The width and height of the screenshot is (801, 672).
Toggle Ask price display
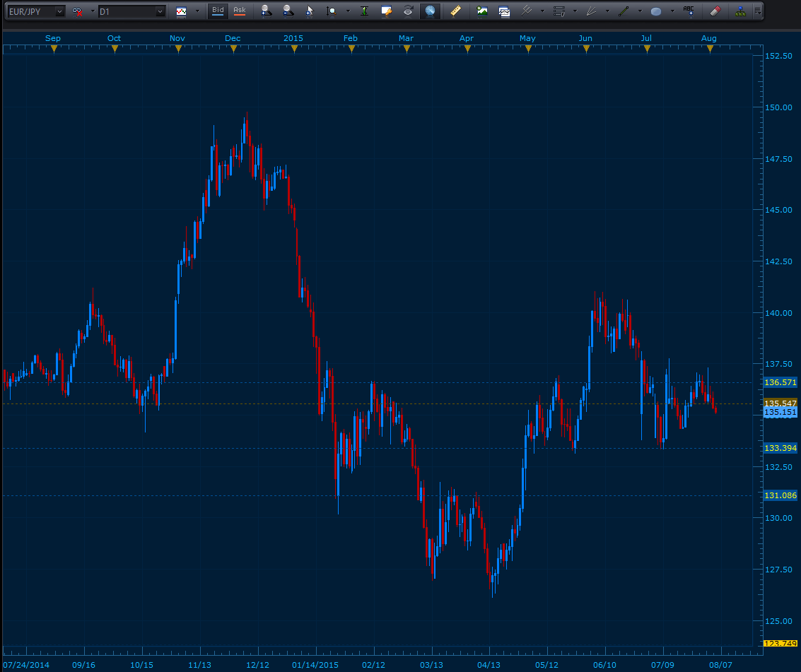click(240, 11)
